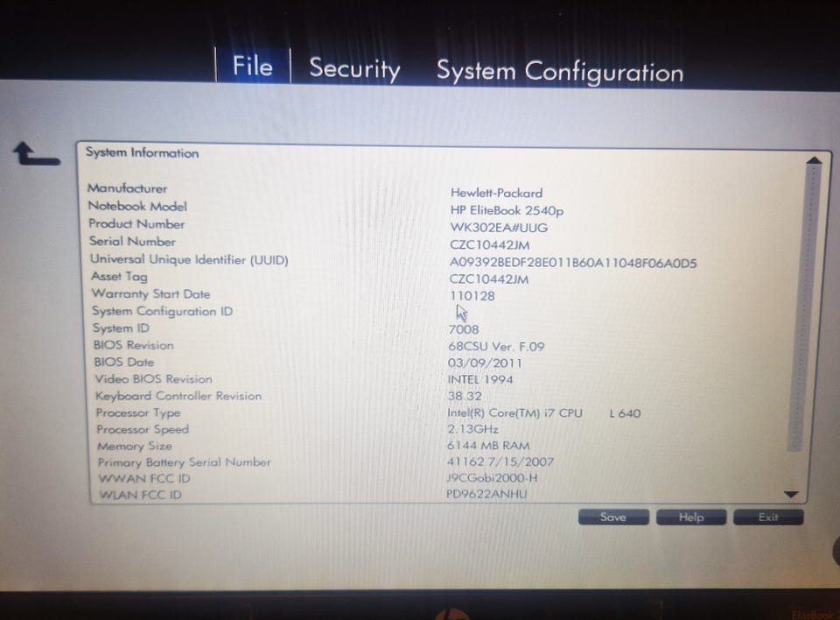This screenshot has height=620, width=840.
Task: Click the Processor Speed label
Action: coord(143,429)
